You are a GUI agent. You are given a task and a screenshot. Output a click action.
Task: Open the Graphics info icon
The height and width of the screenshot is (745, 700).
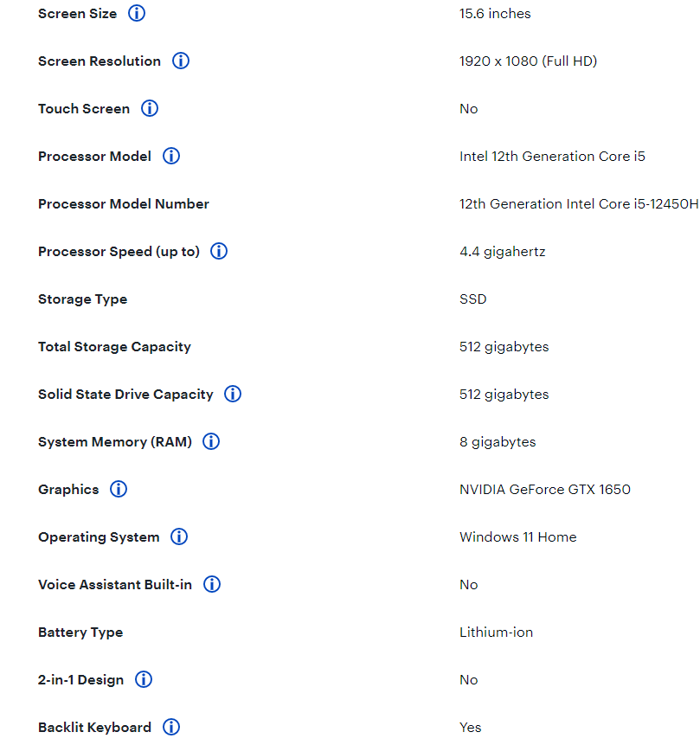click(x=119, y=490)
